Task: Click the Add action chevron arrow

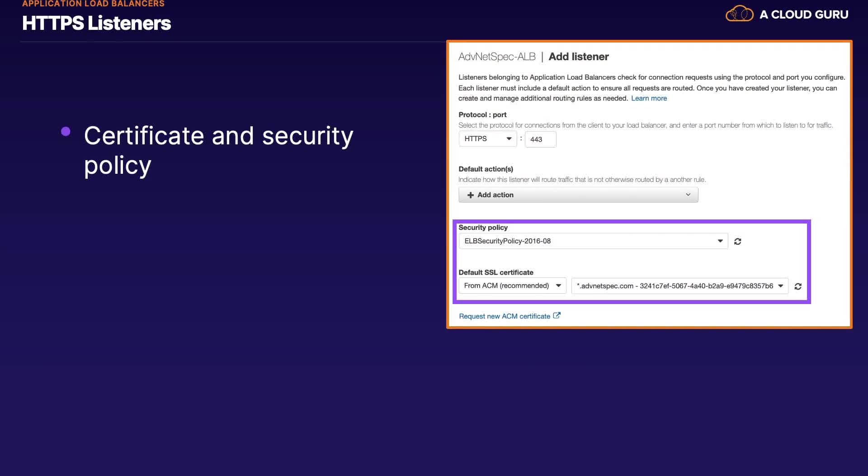Action: (688, 195)
